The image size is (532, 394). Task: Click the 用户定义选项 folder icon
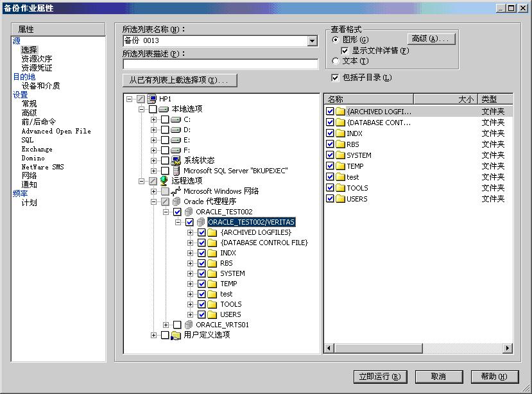click(176, 335)
